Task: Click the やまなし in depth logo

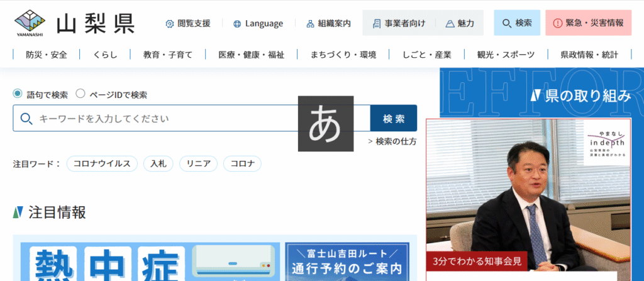Action: [607, 143]
